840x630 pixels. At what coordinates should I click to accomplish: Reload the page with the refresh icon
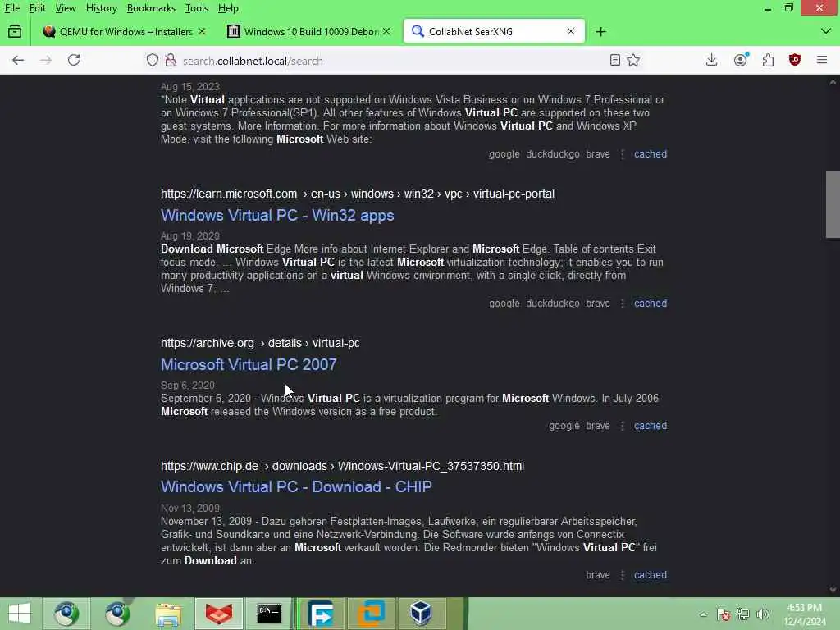point(74,60)
